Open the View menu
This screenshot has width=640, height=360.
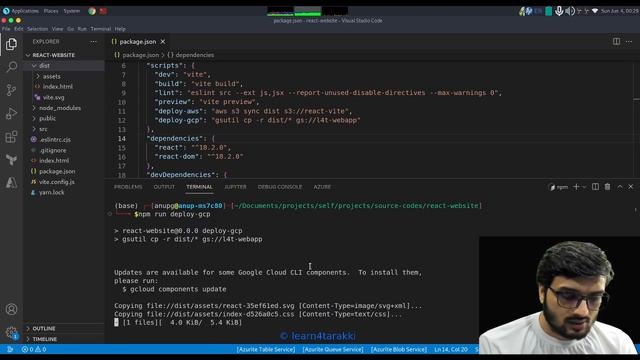[x=58, y=29]
